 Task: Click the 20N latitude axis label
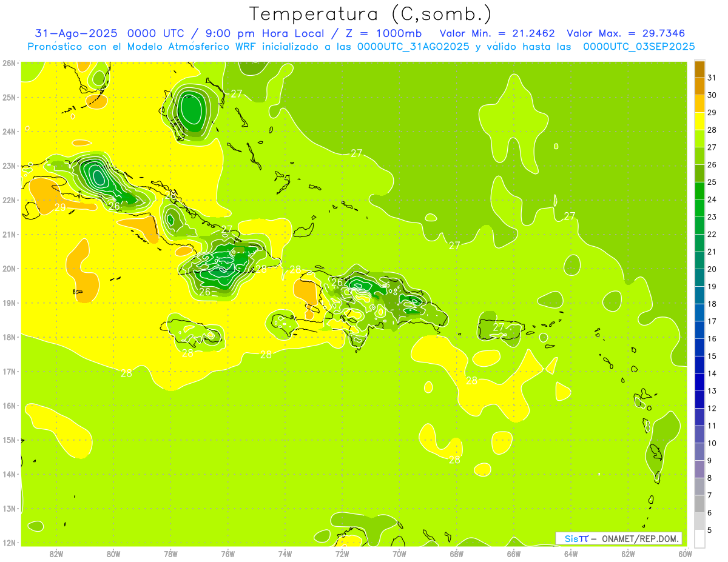pos(9,269)
